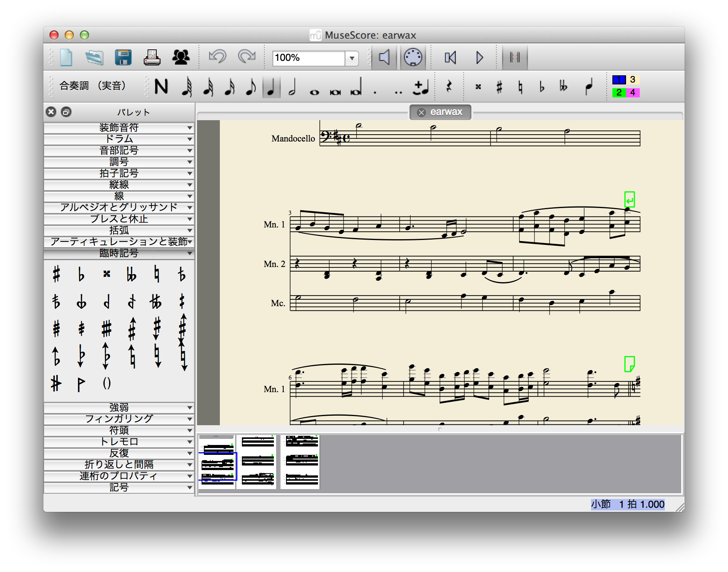The image size is (728, 572).
Task: Expand the 強弱 palette
Action: pyautogui.click(x=119, y=408)
